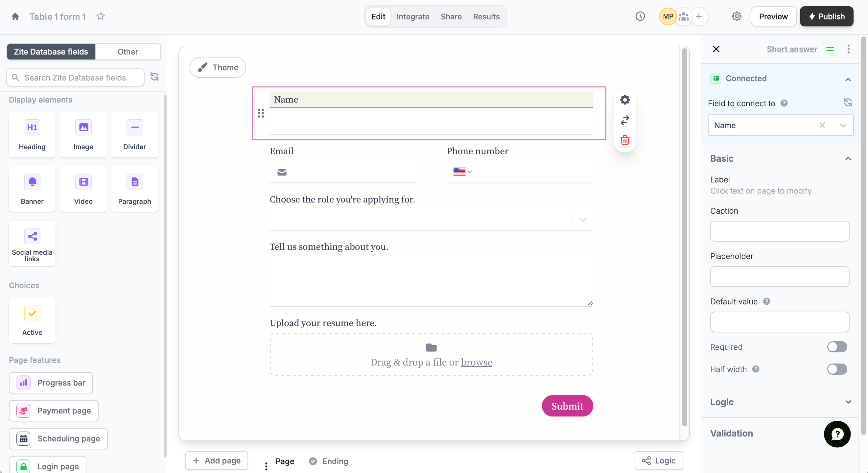This screenshot has width=868, height=473.
Task: Add the Active checkbox field
Action: pyautogui.click(x=32, y=320)
